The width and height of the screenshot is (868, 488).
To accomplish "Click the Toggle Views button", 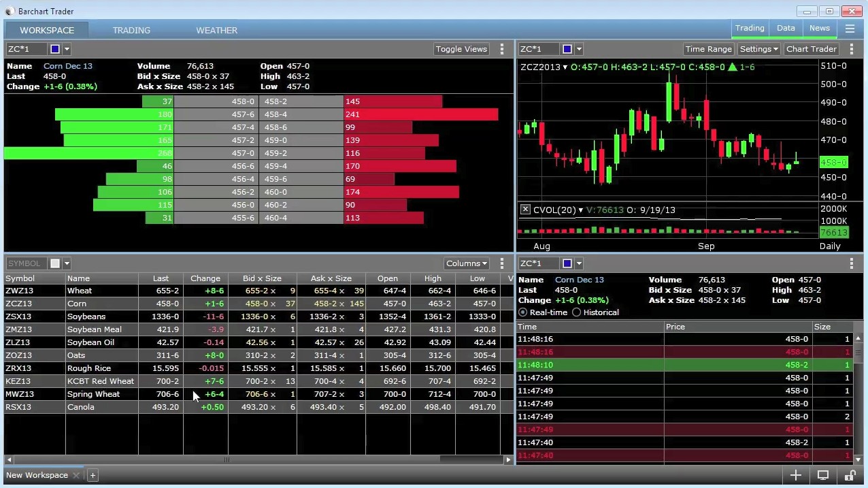I will tap(461, 49).
